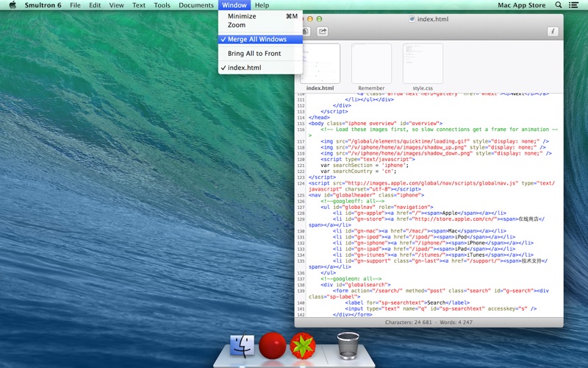Click the </head> closing tag line
Screen dimensions: 588x368
(319, 118)
